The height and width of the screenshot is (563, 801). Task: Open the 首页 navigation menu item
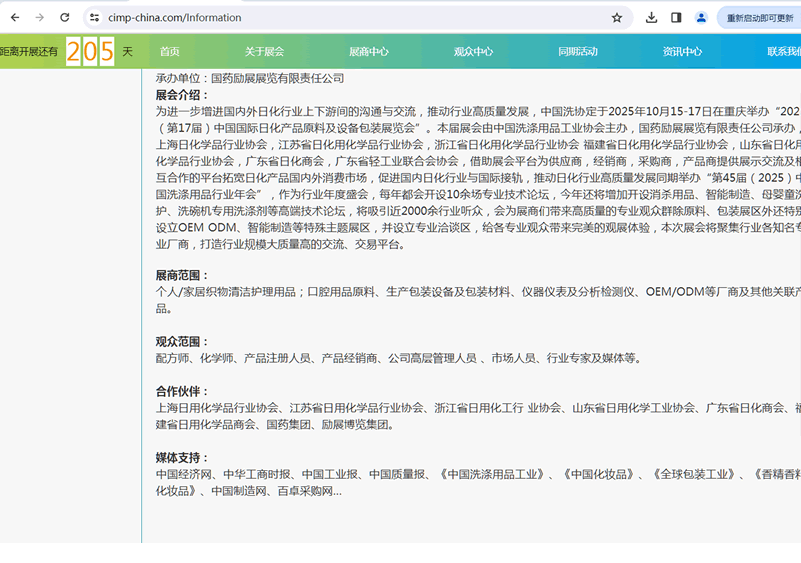click(x=170, y=52)
